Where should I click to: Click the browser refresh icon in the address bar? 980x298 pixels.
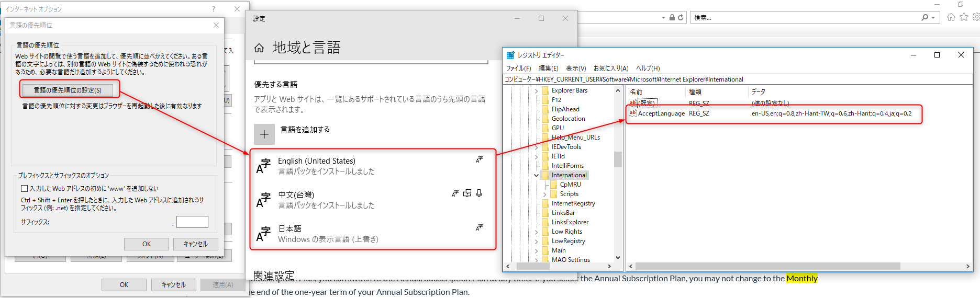[x=681, y=17]
